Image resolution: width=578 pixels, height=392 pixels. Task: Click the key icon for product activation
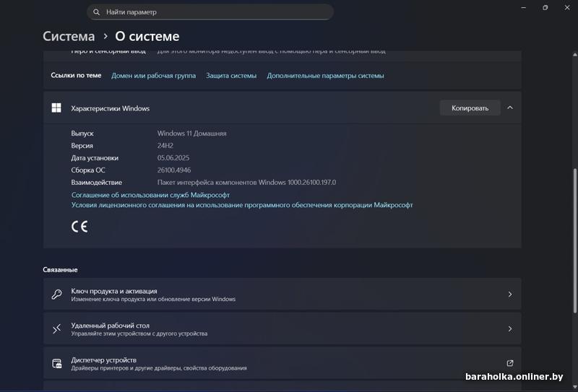(56, 295)
